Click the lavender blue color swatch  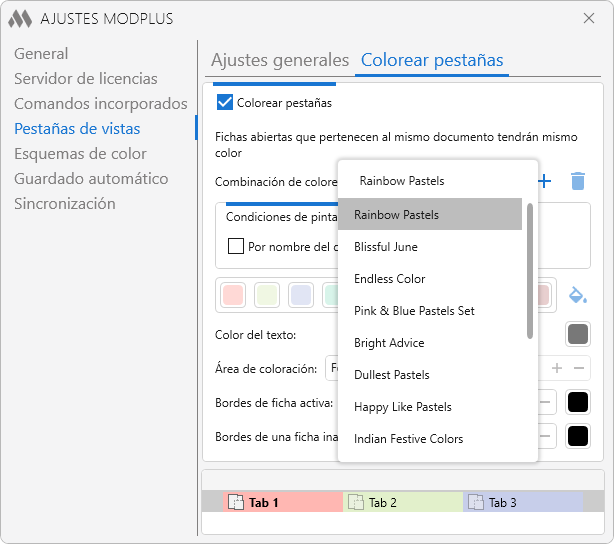tap(301, 295)
